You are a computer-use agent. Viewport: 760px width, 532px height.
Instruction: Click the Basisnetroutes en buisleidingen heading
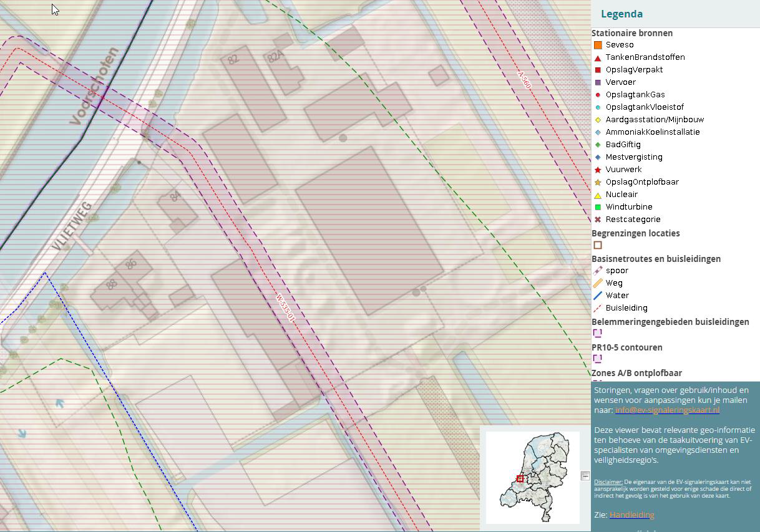656,259
